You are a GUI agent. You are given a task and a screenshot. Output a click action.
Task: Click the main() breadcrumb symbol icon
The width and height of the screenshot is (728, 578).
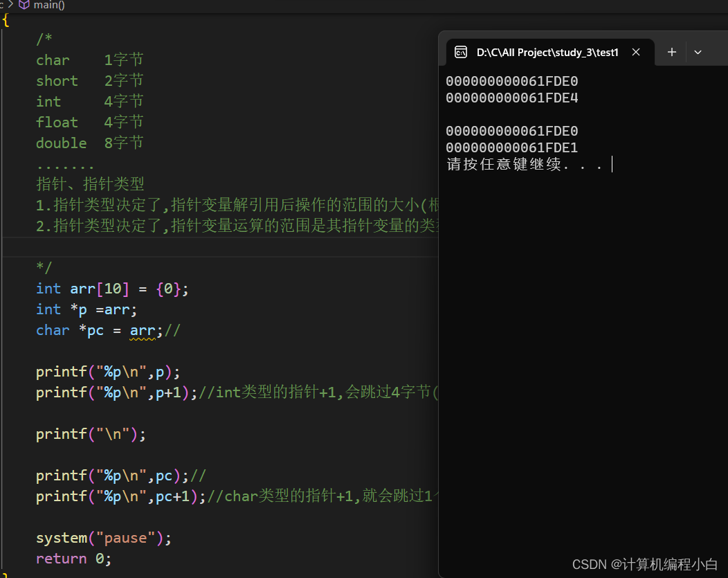(24, 5)
